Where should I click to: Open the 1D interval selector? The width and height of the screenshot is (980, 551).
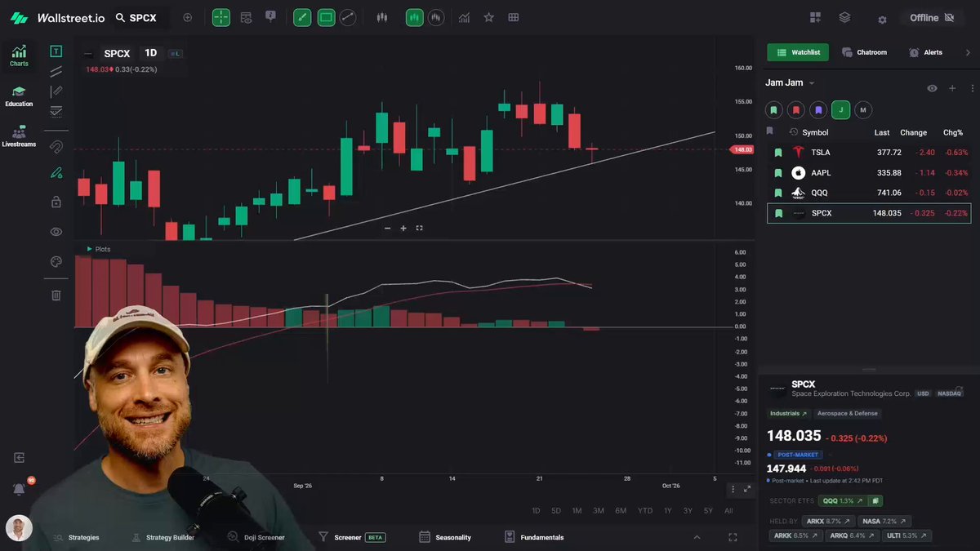pos(151,53)
